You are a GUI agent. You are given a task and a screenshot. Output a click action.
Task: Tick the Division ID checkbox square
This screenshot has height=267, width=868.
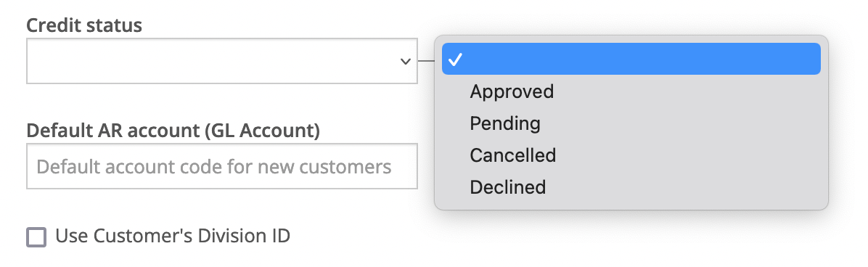click(x=36, y=238)
